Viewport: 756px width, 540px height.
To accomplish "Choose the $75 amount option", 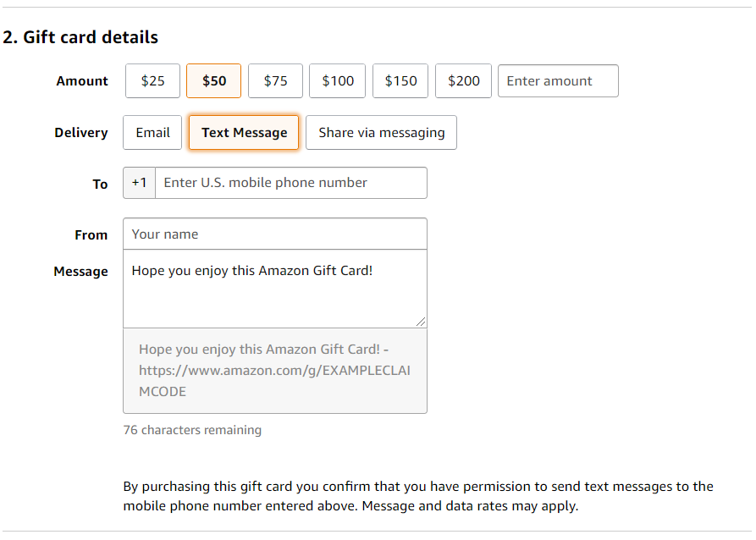I will click(x=275, y=80).
